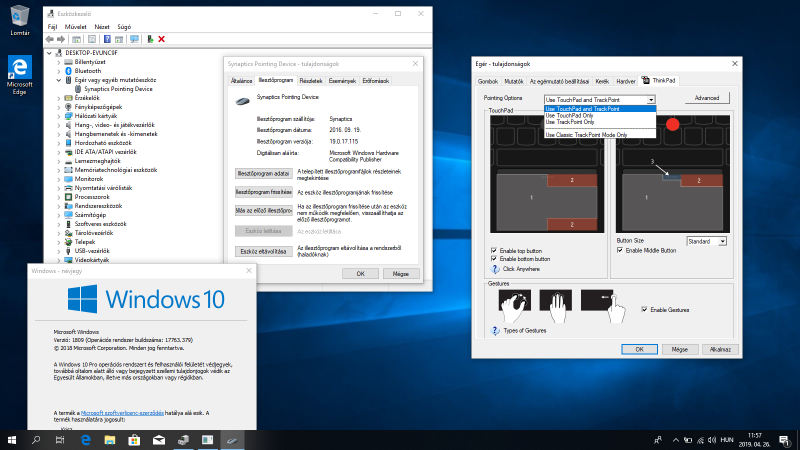Expand the Processzorok category
The width and height of the screenshot is (800, 450).
point(59,197)
